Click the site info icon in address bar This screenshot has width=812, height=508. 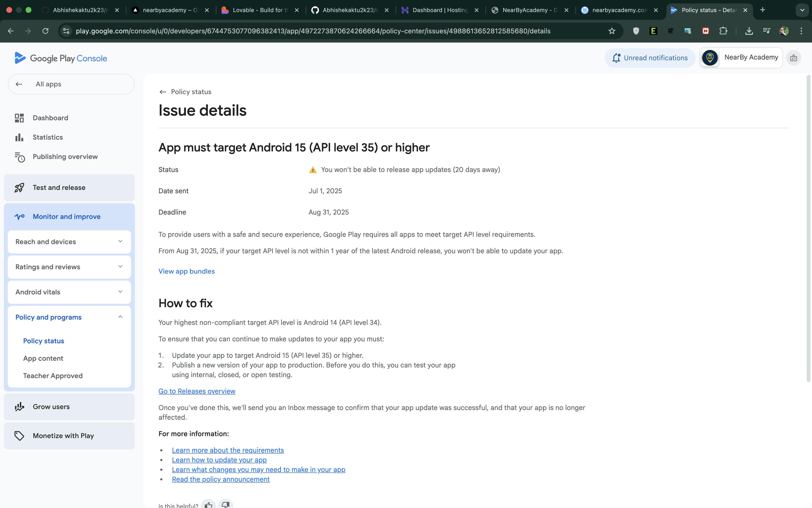tap(66, 31)
